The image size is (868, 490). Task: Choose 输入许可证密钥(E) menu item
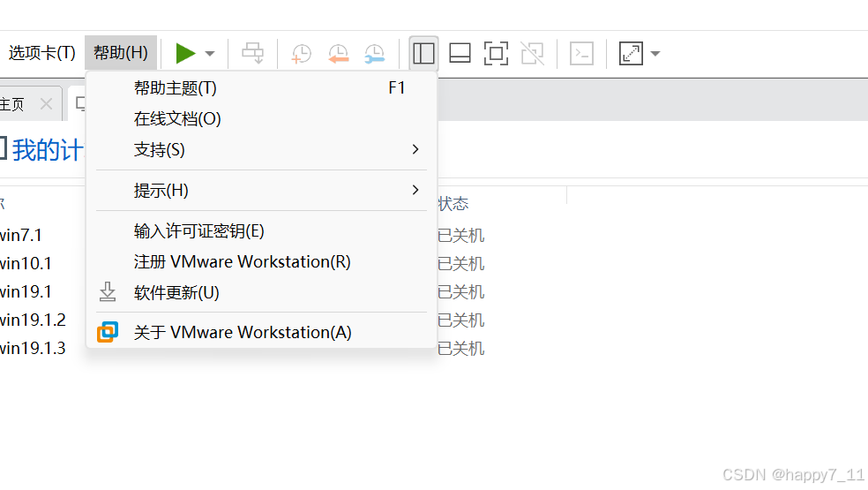click(261, 230)
